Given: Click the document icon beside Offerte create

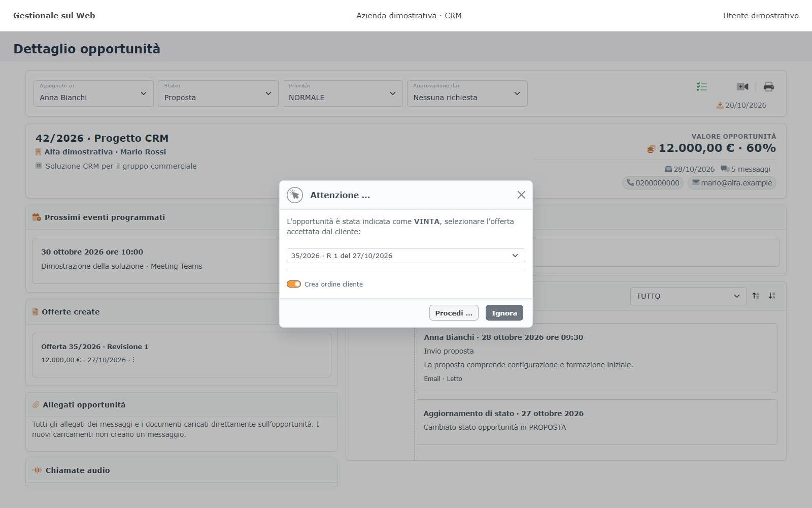Looking at the screenshot, I should tap(35, 312).
